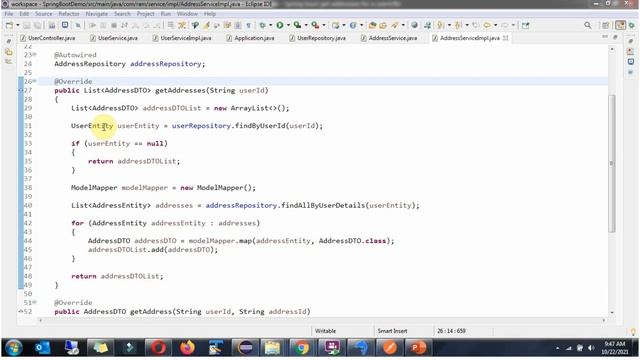Click the Open Type icon
The width and height of the screenshot is (640, 360).
[x=372, y=25]
